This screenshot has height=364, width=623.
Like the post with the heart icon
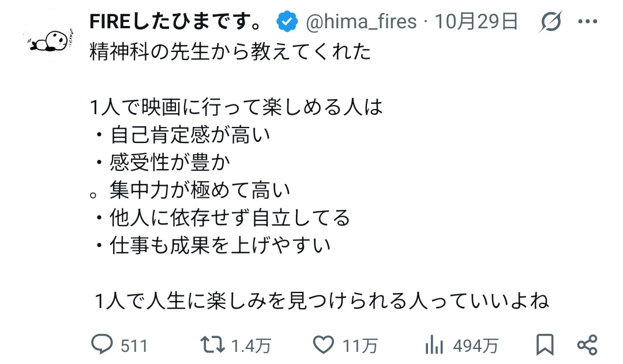324,344
